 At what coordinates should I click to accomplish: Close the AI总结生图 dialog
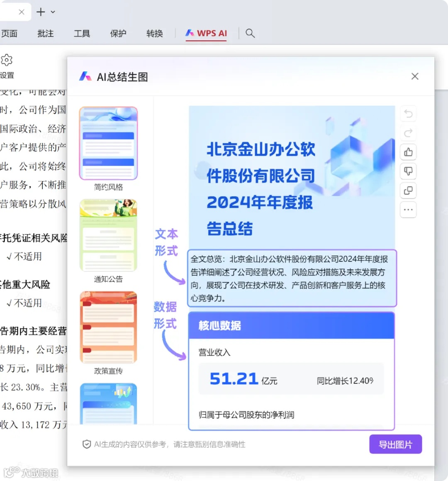[x=415, y=76]
